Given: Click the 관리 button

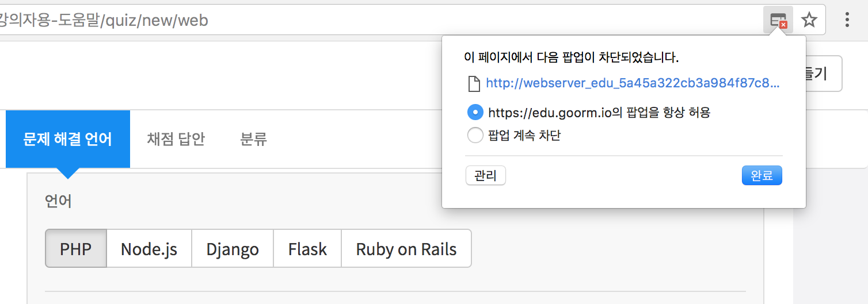Looking at the screenshot, I should click(x=485, y=176).
